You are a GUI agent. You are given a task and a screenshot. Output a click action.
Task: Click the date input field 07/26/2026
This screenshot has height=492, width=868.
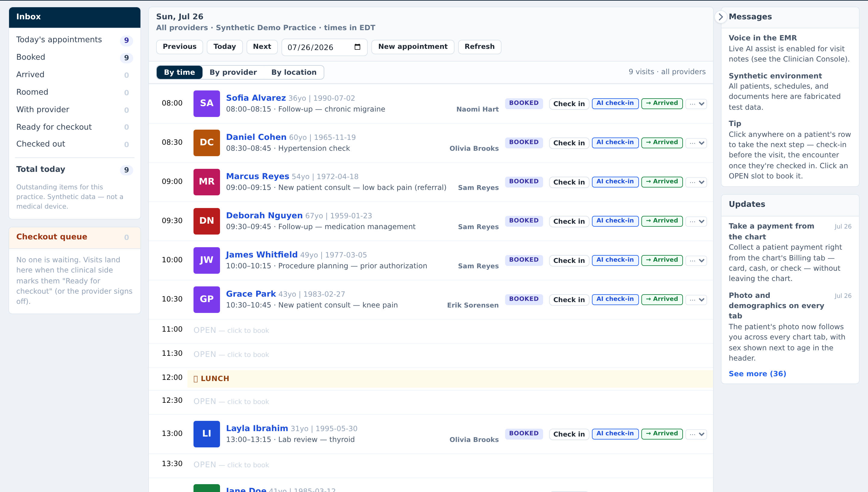click(324, 47)
